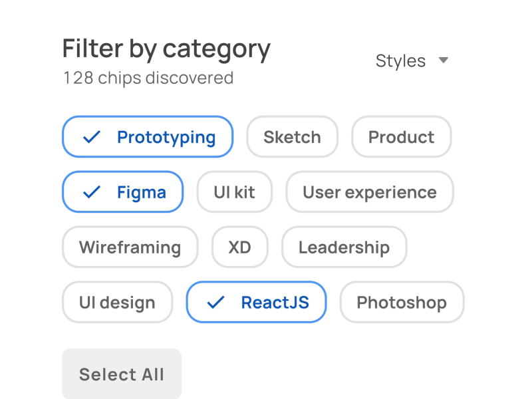
Task: Click the checkmark icon on Prototyping chip
Action: point(91,137)
